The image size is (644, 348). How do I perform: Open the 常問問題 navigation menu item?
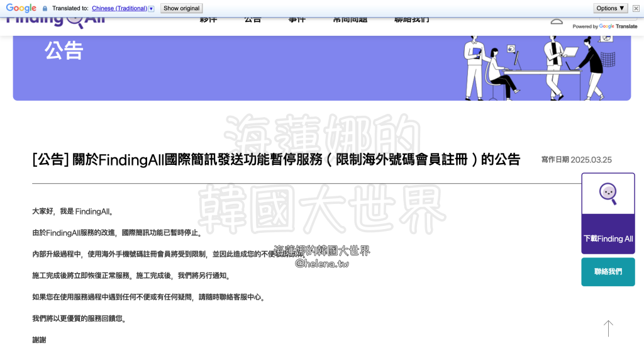click(350, 20)
